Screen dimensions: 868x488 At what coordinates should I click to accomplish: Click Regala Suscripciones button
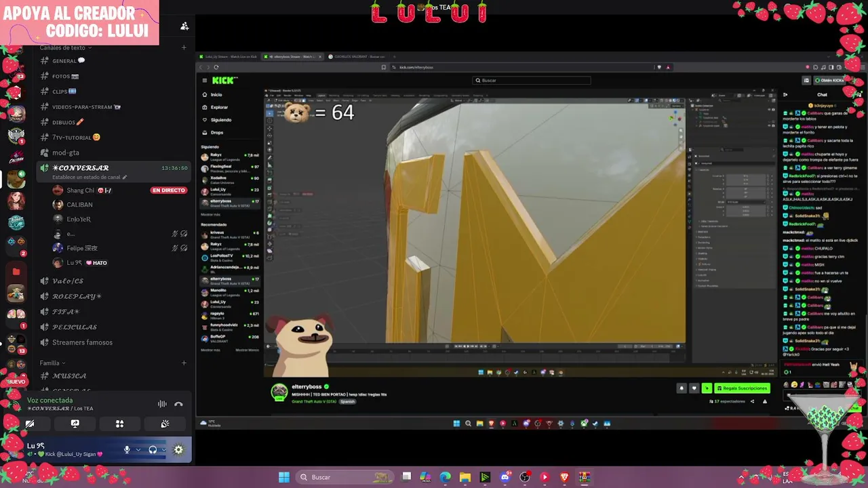coord(742,388)
